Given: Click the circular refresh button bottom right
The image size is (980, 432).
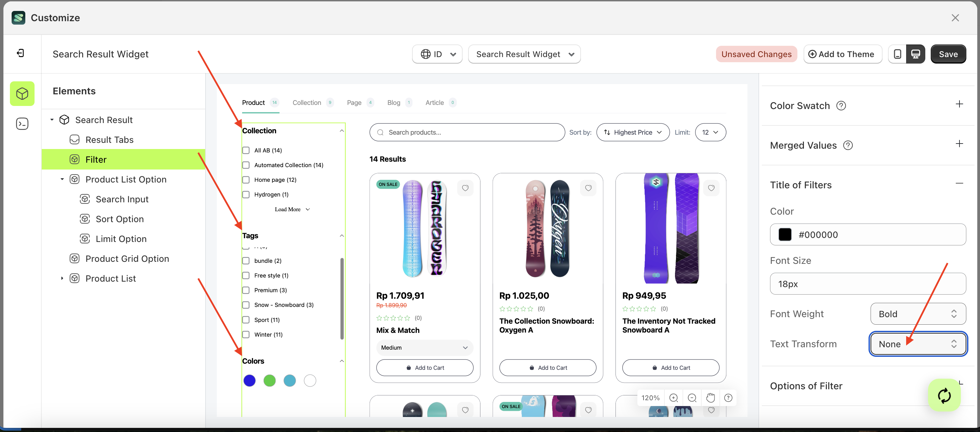Looking at the screenshot, I should point(944,395).
